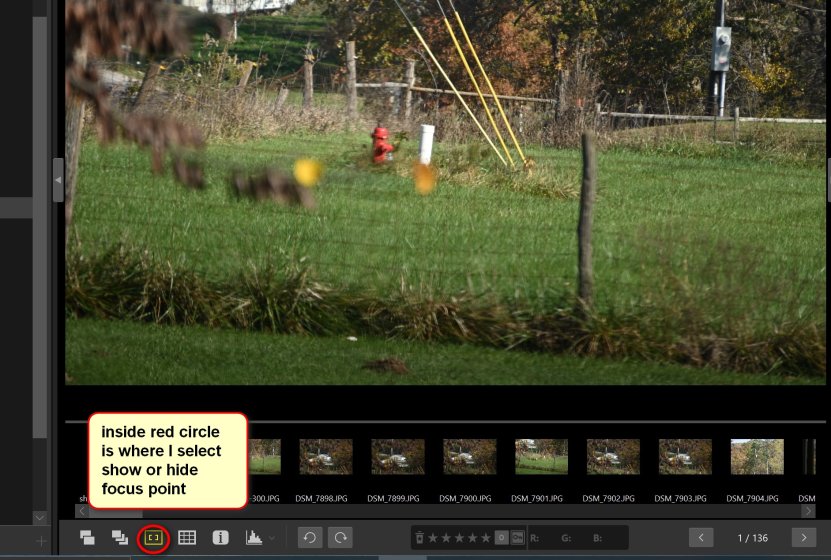
Task: Click the stacked-images icon beside the focus point button
Action: pos(120,538)
